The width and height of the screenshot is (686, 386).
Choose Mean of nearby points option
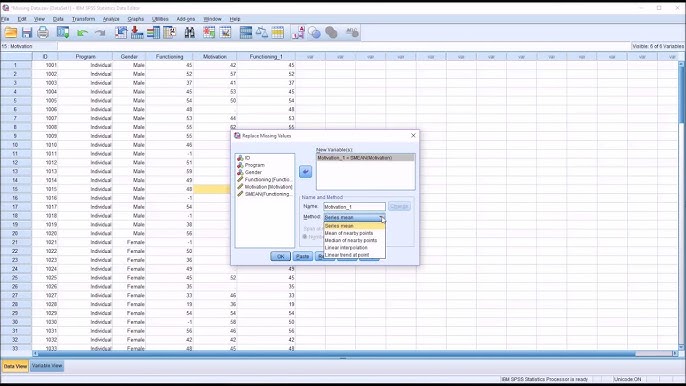(354, 233)
